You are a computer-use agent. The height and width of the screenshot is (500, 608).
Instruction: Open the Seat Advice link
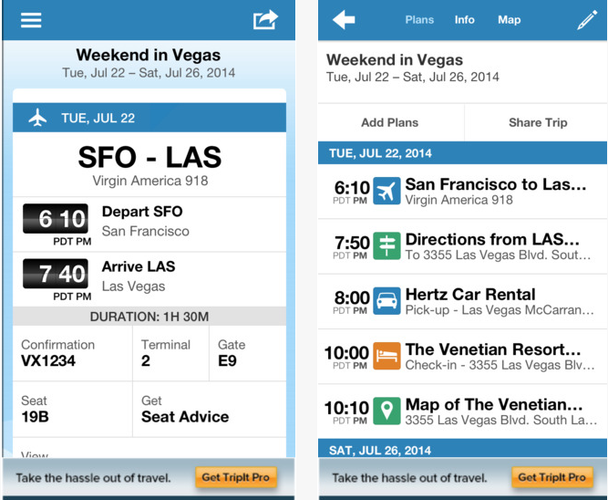point(184,416)
